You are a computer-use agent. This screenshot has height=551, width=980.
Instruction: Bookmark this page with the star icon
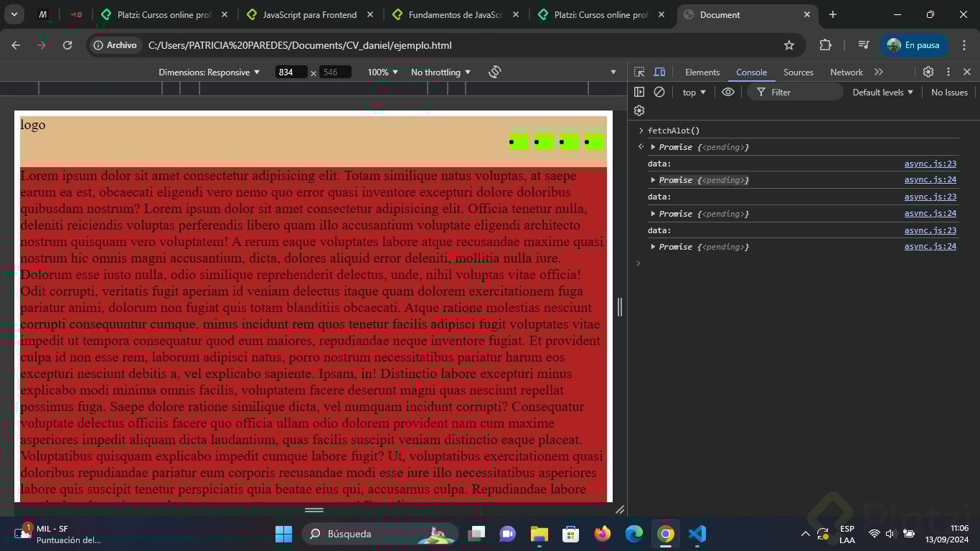click(789, 45)
